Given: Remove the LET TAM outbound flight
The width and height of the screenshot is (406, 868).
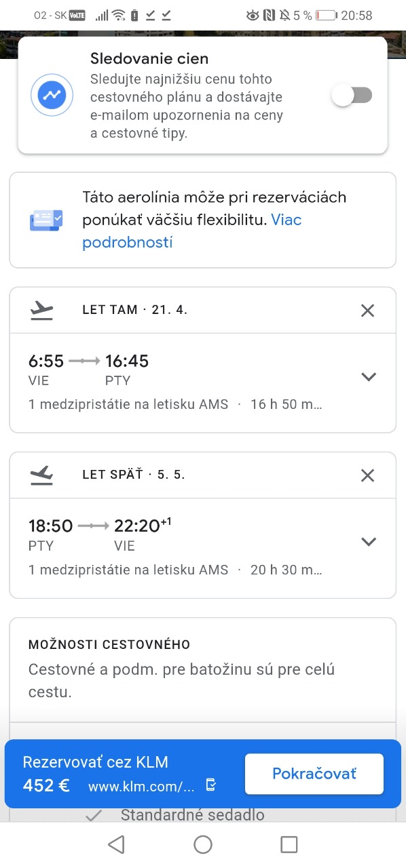Looking at the screenshot, I should 367,311.
